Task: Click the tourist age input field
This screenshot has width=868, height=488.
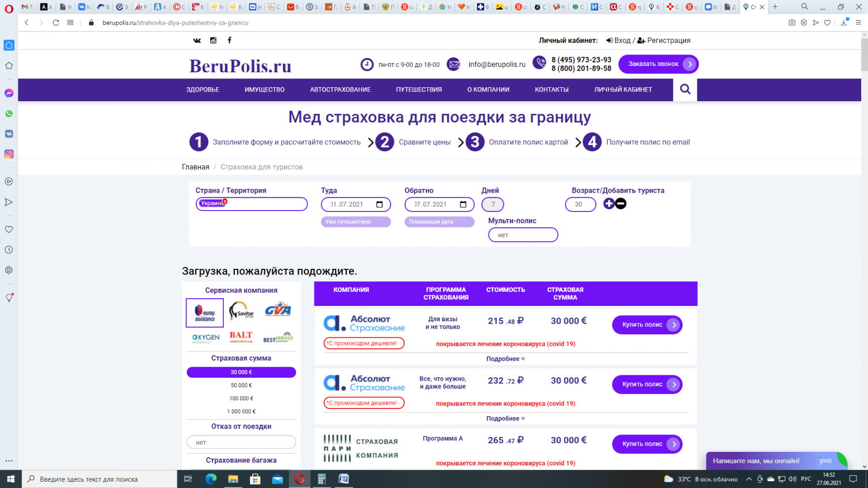Action: pyautogui.click(x=581, y=204)
